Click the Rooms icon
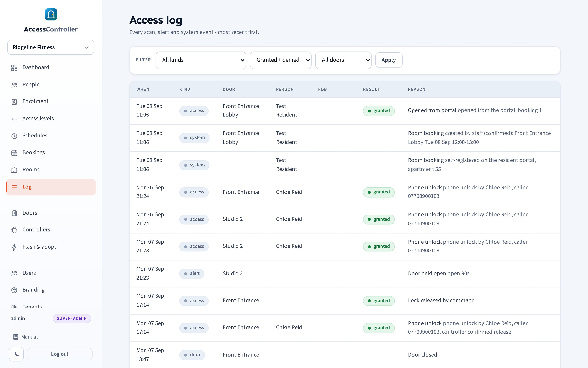The width and height of the screenshot is (588, 368). [14, 170]
